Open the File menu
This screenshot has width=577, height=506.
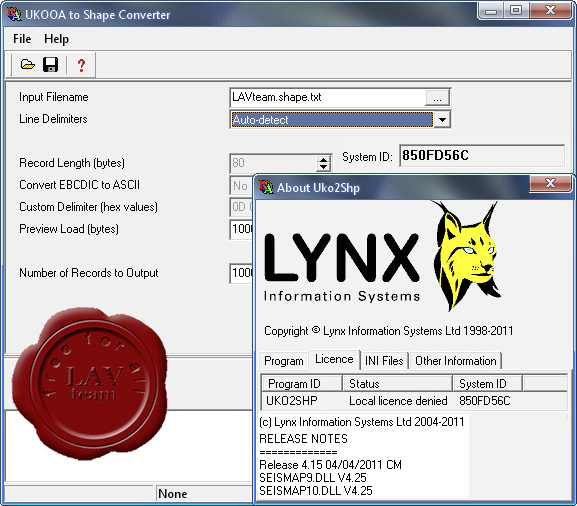point(22,39)
